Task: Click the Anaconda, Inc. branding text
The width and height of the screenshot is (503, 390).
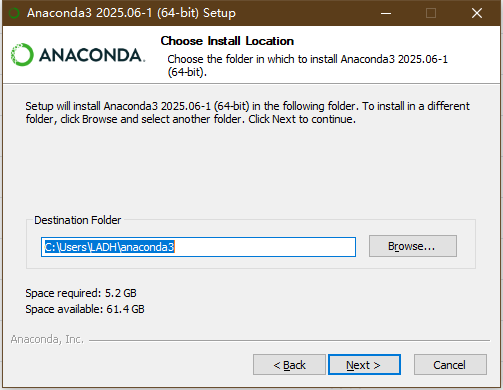Action: click(x=47, y=339)
